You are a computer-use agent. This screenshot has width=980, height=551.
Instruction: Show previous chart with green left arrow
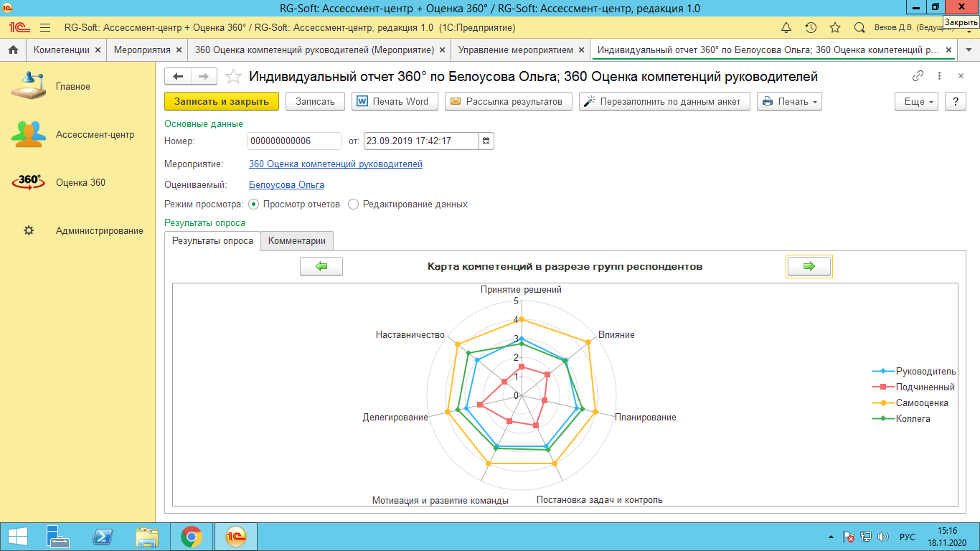tap(321, 266)
